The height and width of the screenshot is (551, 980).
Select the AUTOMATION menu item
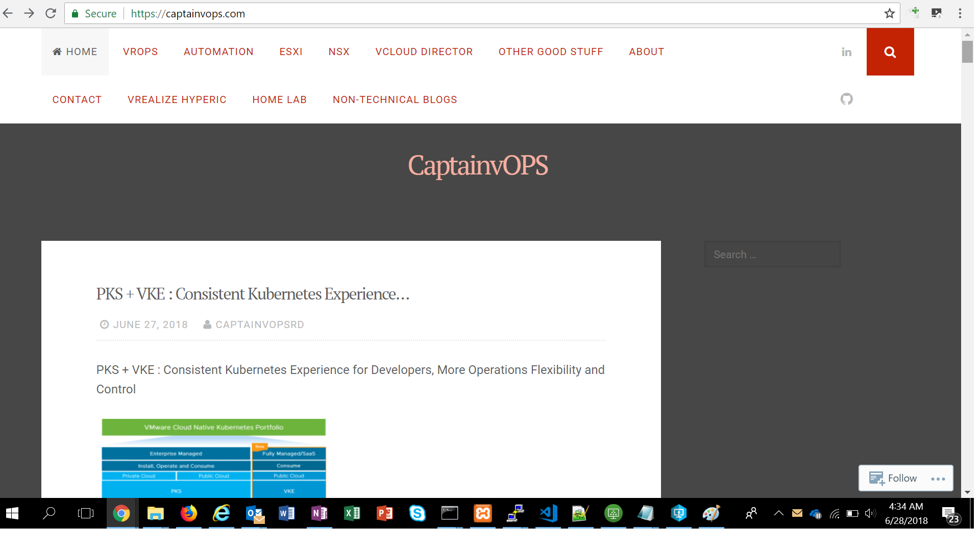coord(218,52)
